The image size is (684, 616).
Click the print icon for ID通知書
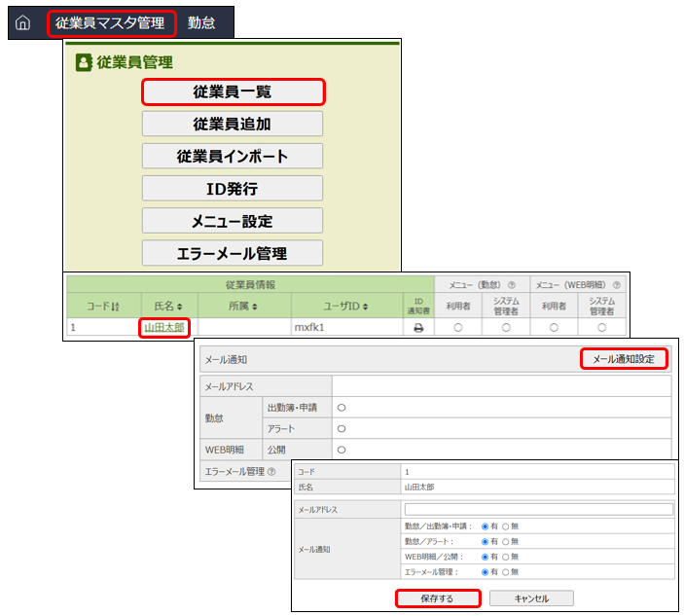[x=418, y=329]
